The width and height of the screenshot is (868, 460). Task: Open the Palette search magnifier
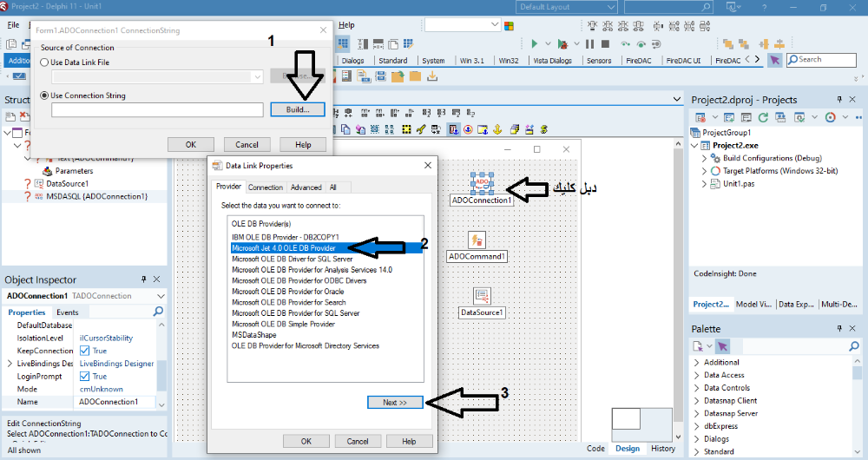pos(854,346)
